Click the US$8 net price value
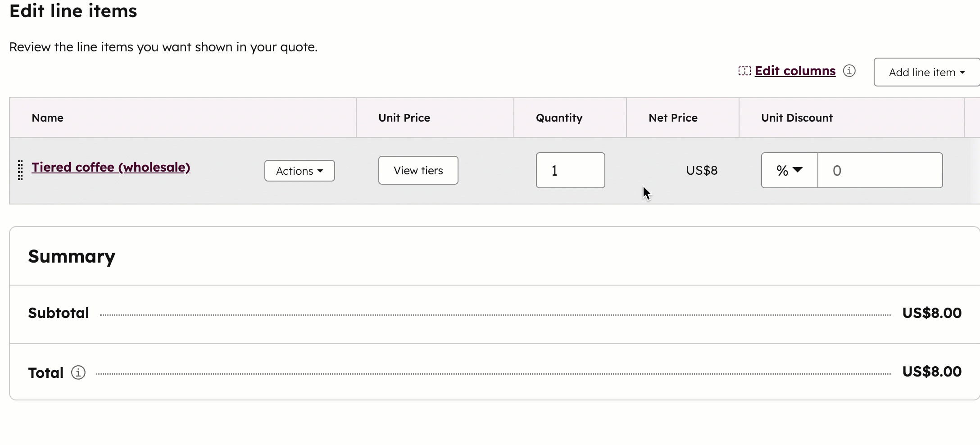This screenshot has height=445, width=980. pyautogui.click(x=701, y=170)
